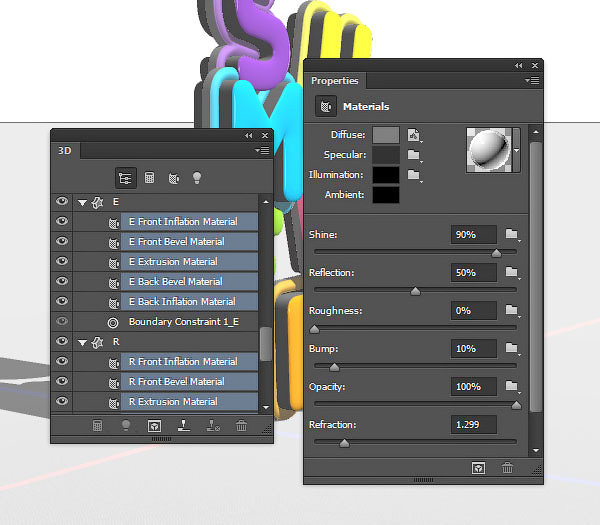This screenshot has height=525, width=600.
Task: Select R Front Bevel Material row
Action: coord(189,382)
